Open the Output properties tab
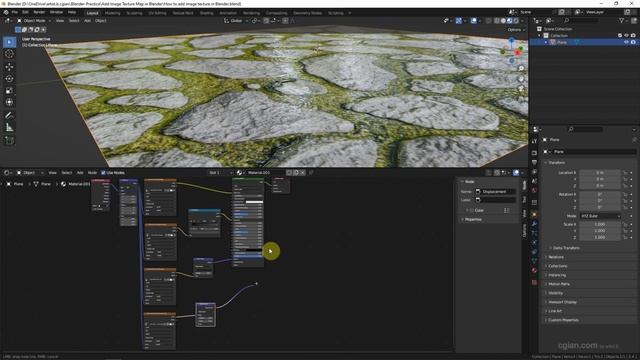Viewport: 640px width, 360px height. (534, 162)
